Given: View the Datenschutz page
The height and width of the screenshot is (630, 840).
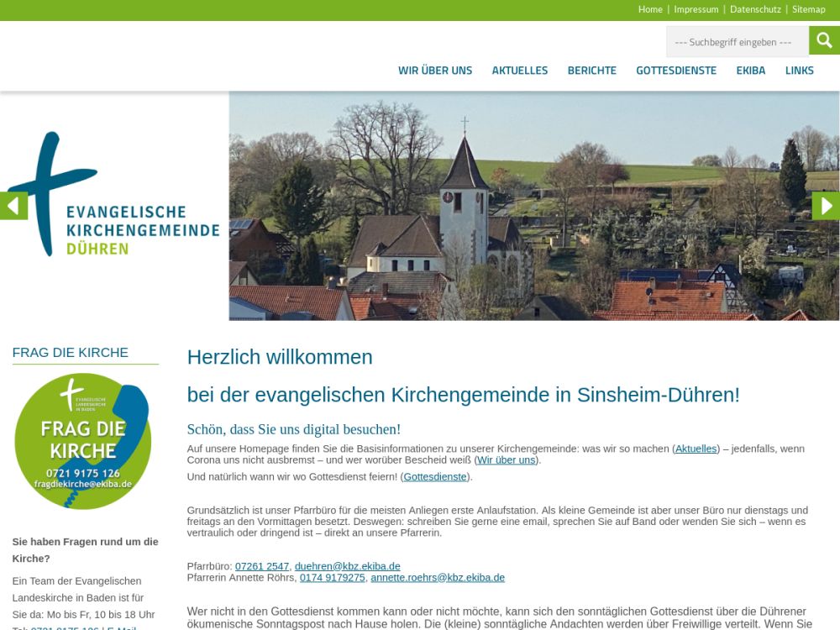Looking at the screenshot, I should [755, 9].
